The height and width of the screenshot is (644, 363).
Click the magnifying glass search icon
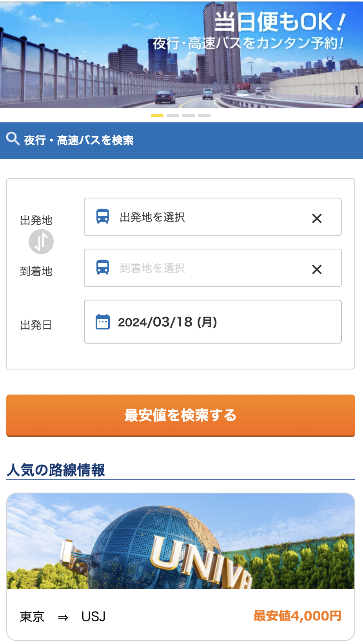13,139
